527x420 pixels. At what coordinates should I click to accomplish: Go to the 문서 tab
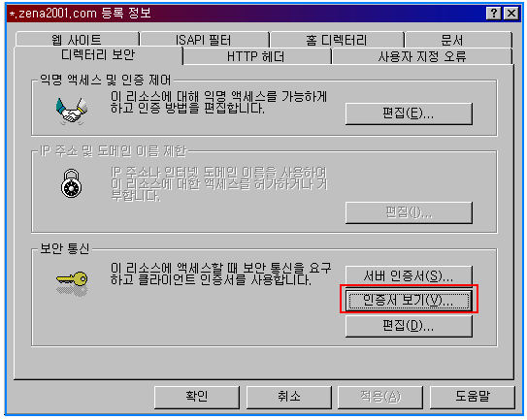(x=458, y=40)
